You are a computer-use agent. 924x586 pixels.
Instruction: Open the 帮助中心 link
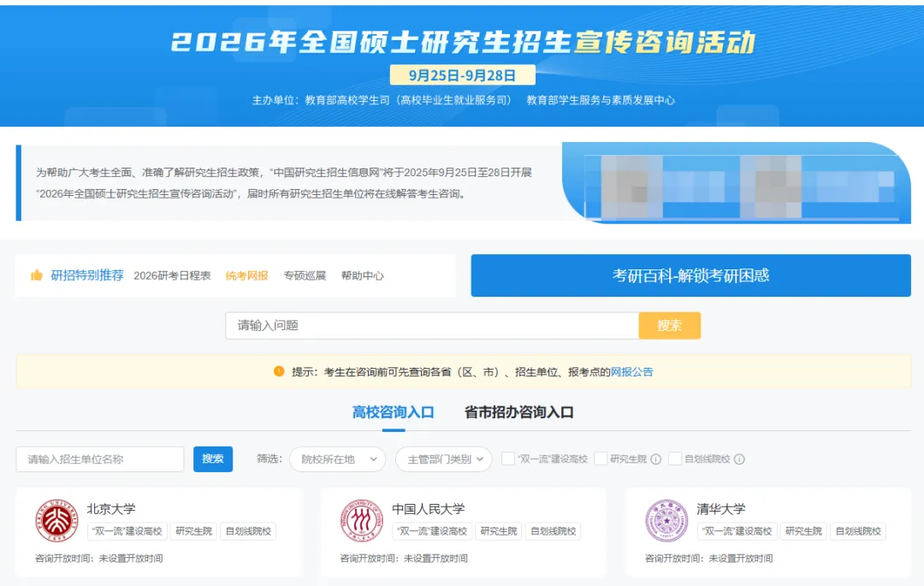[x=363, y=275]
